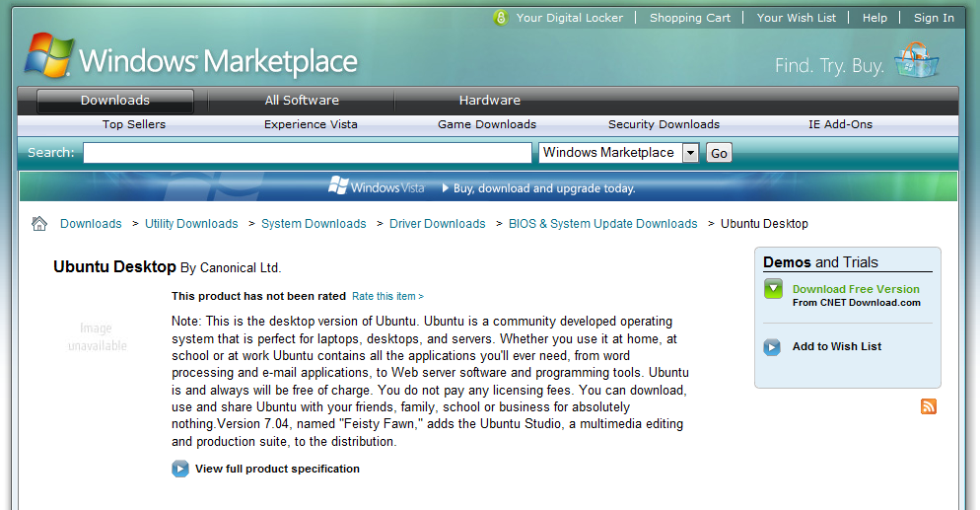Open Experience Vista submenu item
This screenshot has height=510, width=980.
tap(311, 124)
